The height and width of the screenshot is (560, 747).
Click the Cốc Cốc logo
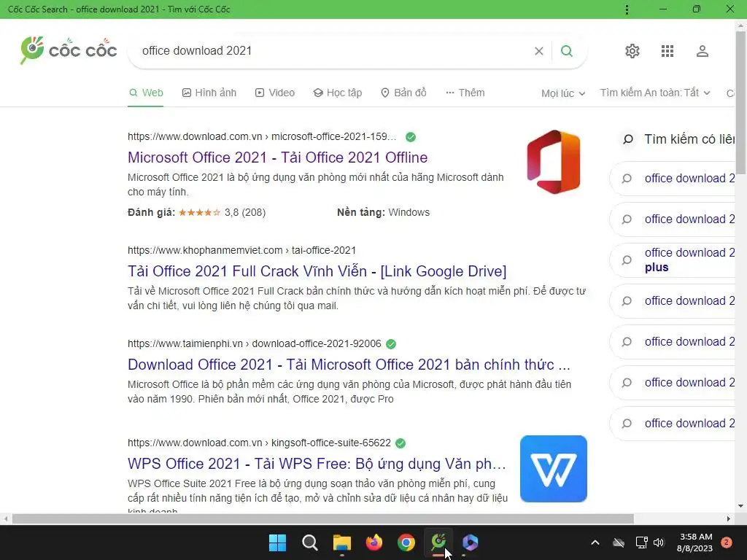[69, 50]
